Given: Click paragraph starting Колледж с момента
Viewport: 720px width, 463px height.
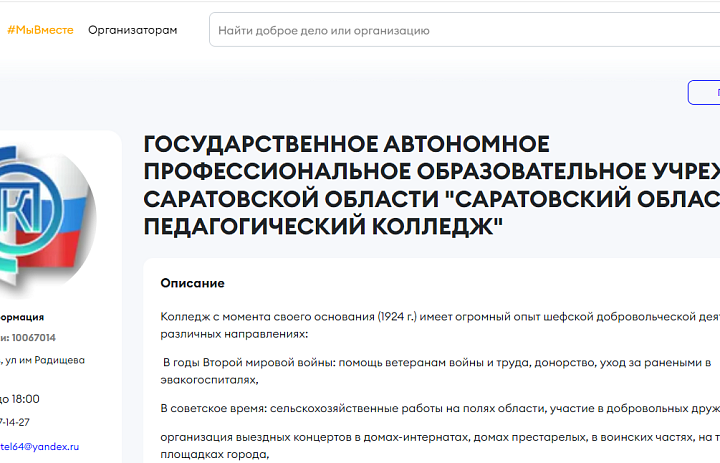Looking at the screenshot, I should [x=440, y=325].
